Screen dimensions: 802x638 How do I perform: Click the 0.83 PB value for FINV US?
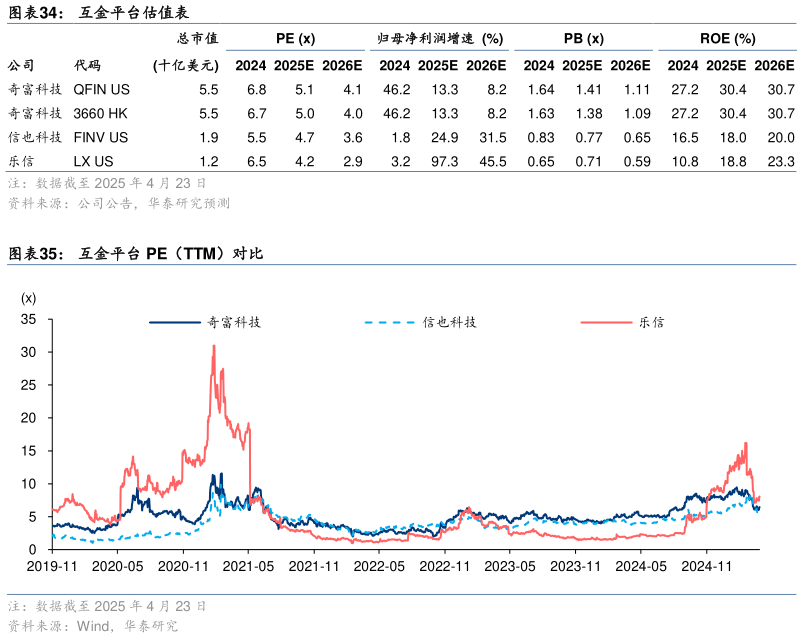click(x=541, y=138)
